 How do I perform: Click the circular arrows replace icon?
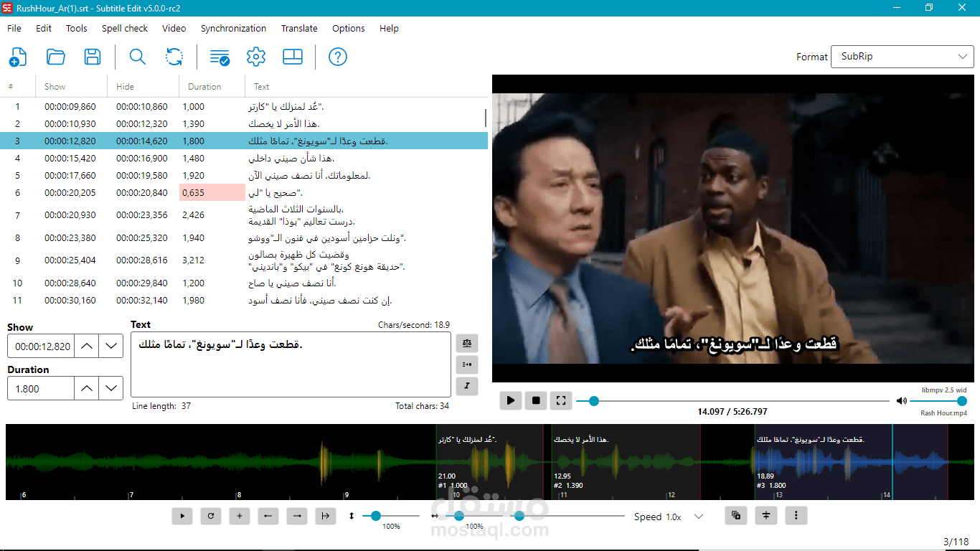point(174,57)
